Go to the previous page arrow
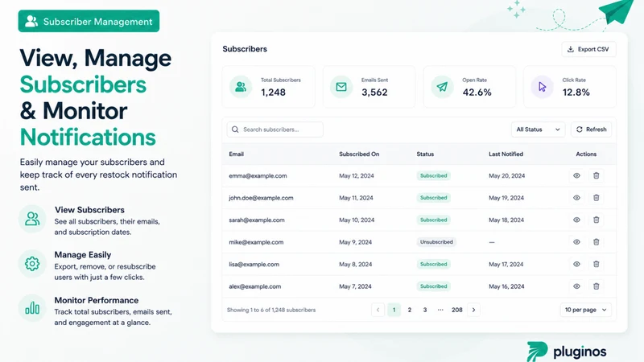The width and height of the screenshot is (644, 362). [x=378, y=310]
